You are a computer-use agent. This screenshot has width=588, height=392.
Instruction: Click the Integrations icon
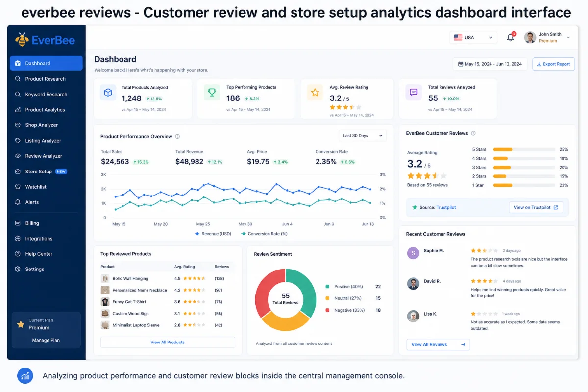[18, 239]
